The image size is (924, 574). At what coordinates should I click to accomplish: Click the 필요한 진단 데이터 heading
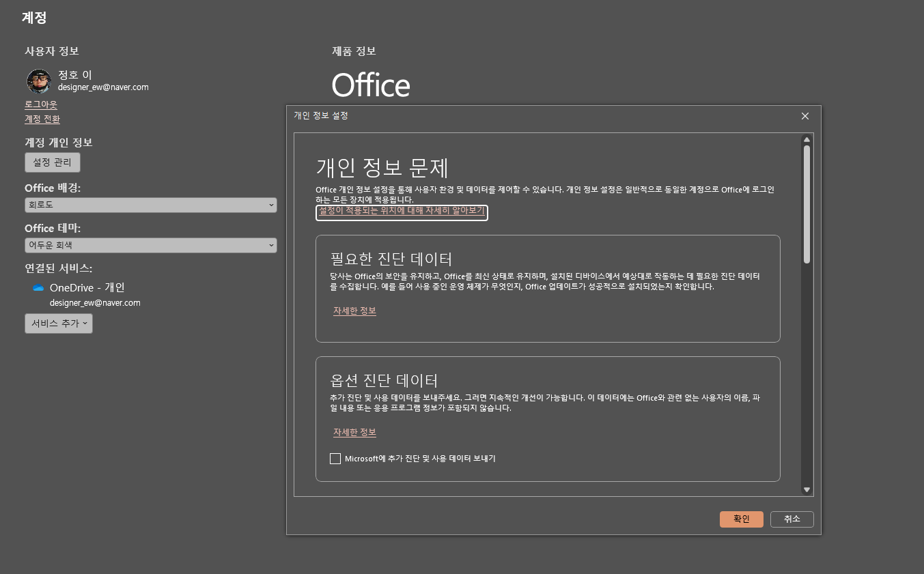[391, 259]
